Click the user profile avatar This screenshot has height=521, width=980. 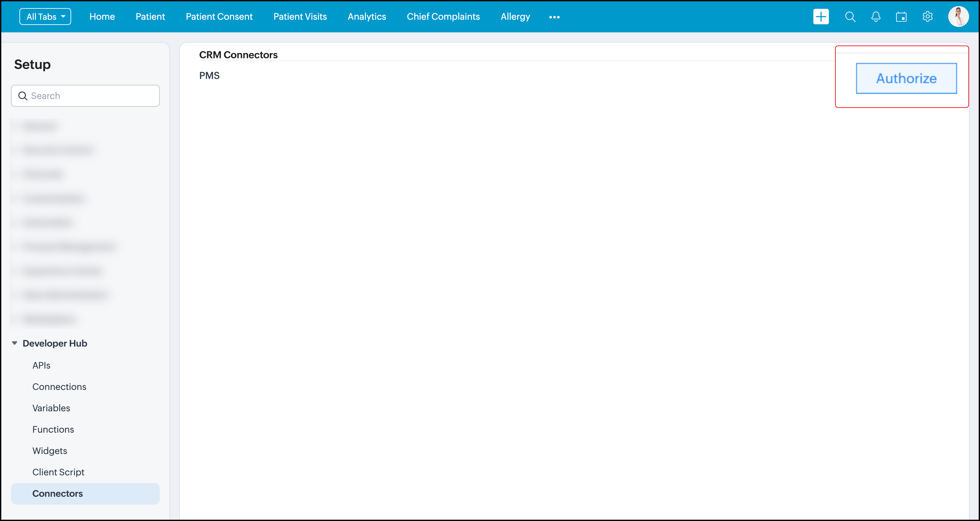958,17
